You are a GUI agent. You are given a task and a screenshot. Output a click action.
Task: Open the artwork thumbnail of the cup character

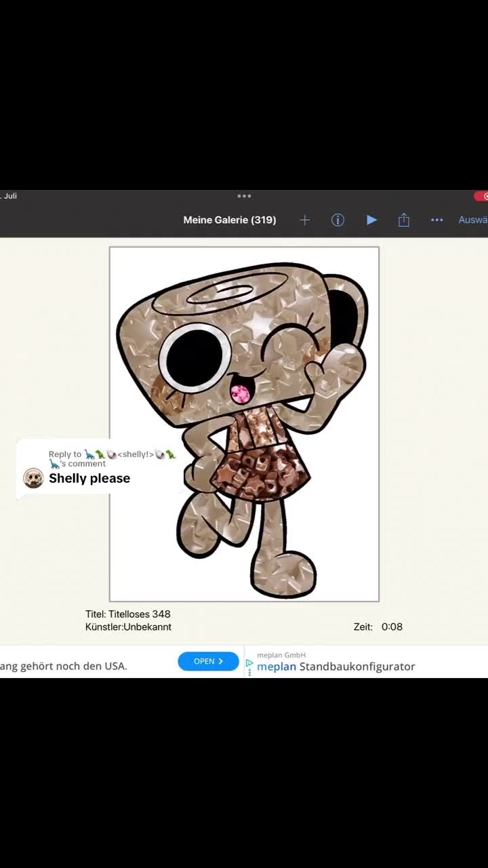244,424
